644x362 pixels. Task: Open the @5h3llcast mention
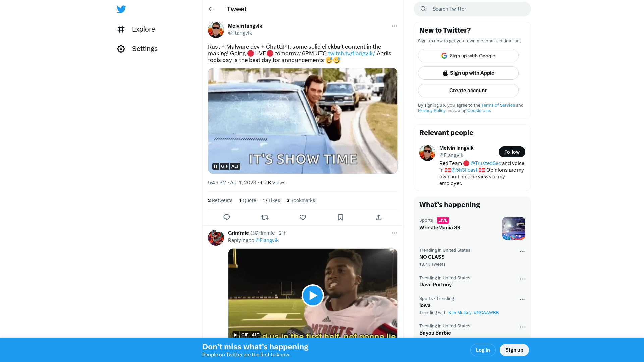coord(464,170)
